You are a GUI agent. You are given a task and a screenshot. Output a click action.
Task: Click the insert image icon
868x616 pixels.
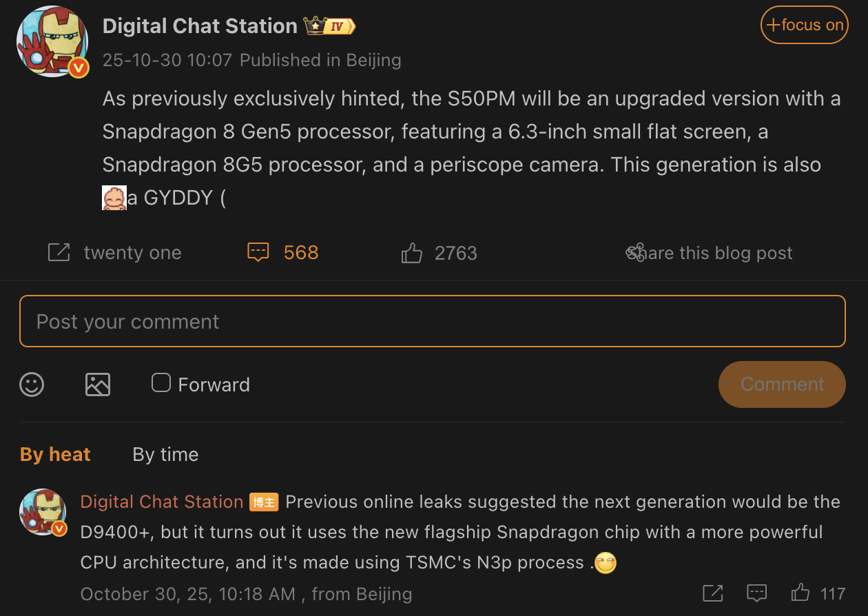98,384
